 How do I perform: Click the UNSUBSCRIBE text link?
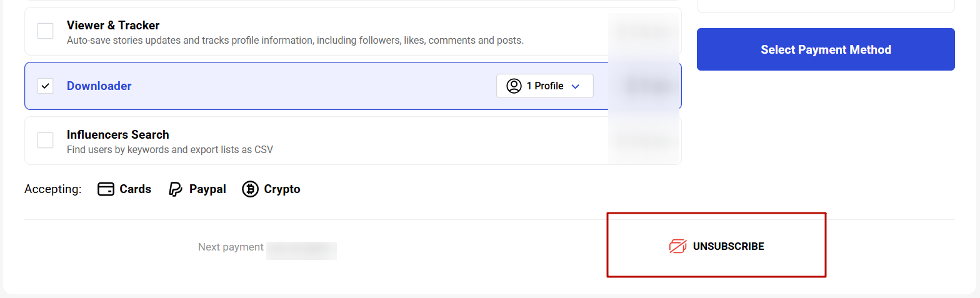(728, 246)
